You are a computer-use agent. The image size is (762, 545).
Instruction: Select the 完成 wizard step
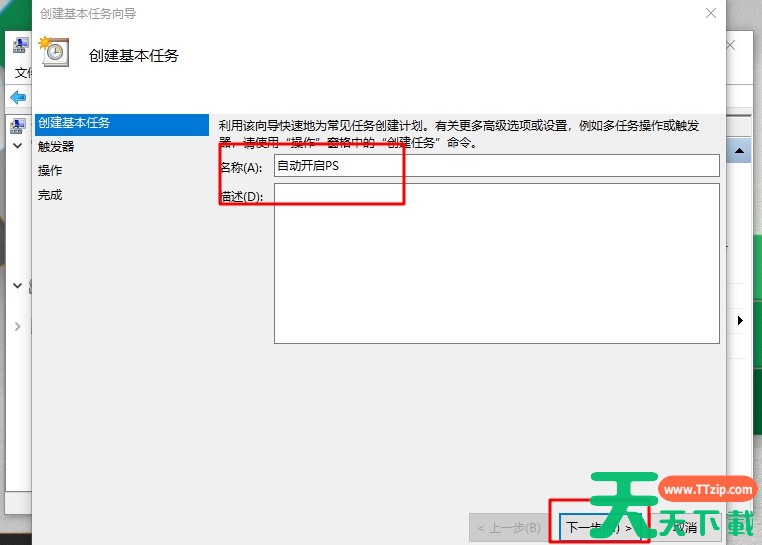[50, 195]
